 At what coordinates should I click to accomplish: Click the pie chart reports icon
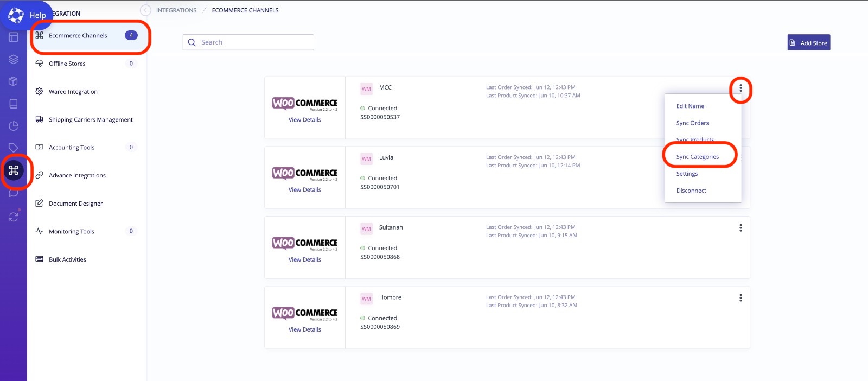tap(14, 126)
